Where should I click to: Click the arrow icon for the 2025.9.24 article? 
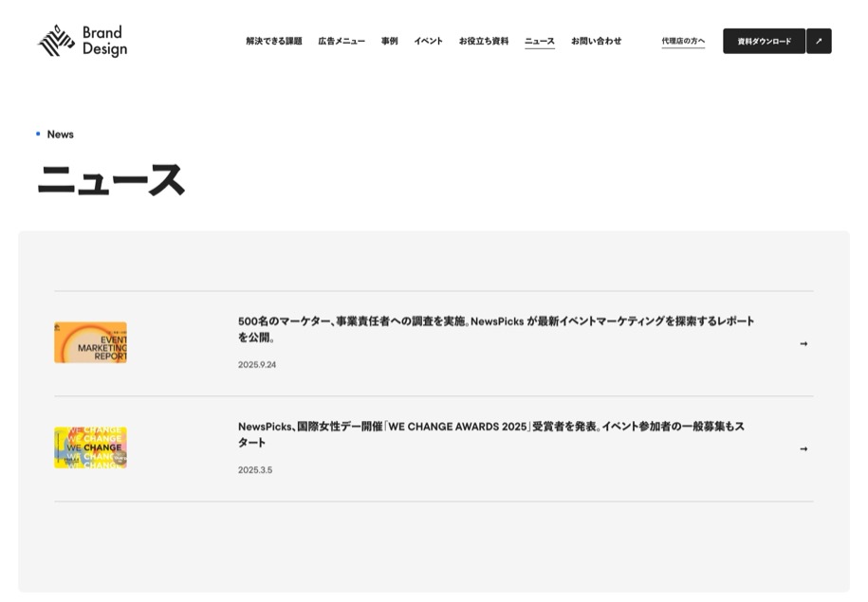803,343
